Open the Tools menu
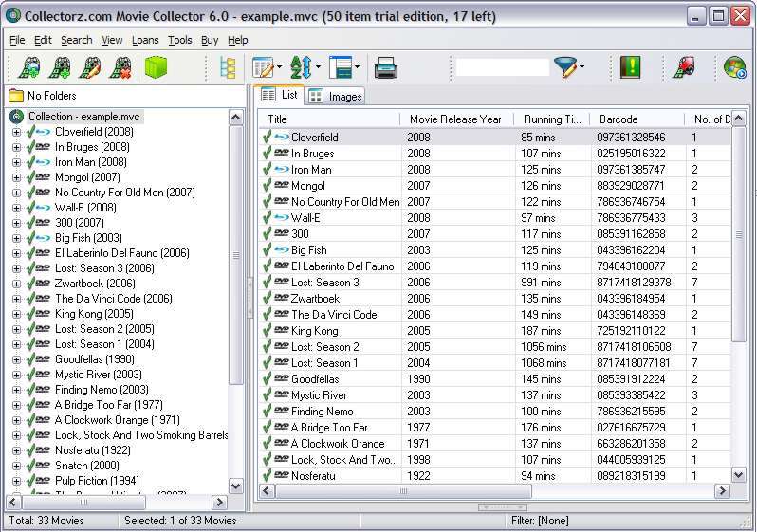This screenshot has width=757, height=532. pos(179,40)
